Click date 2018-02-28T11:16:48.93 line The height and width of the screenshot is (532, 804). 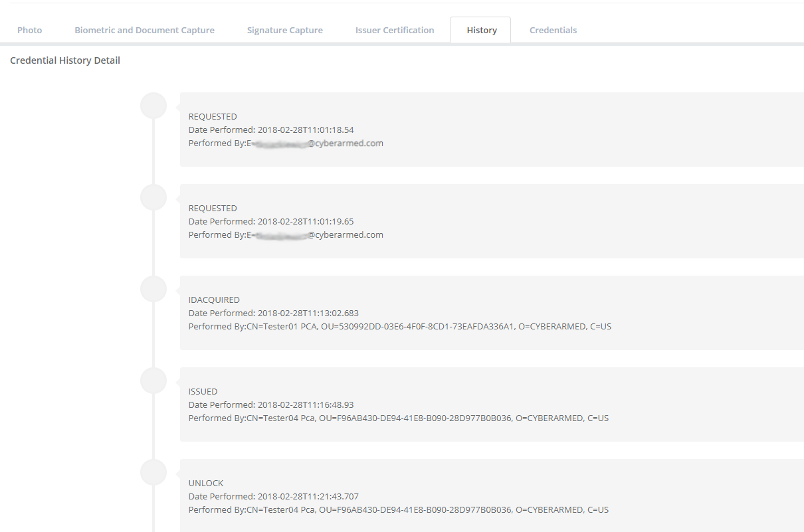(271, 404)
